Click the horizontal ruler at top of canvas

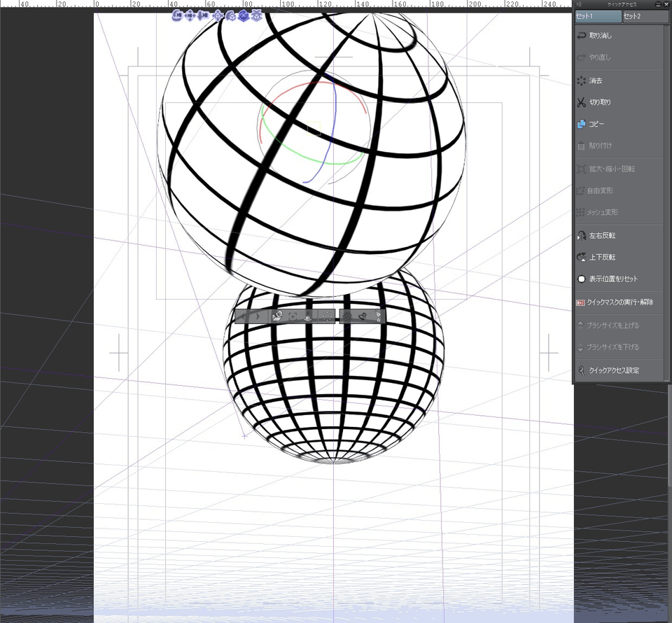pyautogui.click(x=286, y=4)
